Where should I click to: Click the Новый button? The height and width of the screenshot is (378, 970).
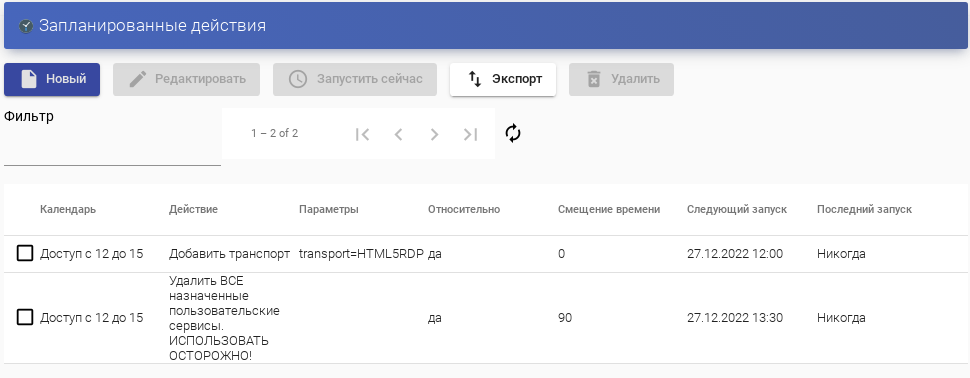(x=52, y=79)
